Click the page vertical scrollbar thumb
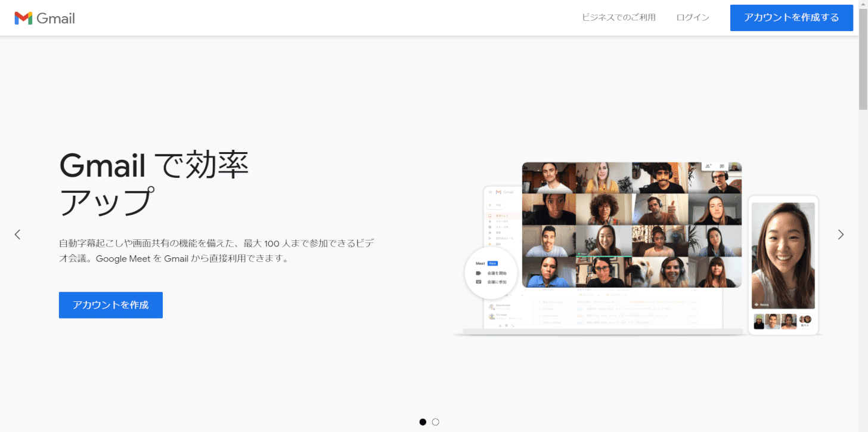 [863, 58]
